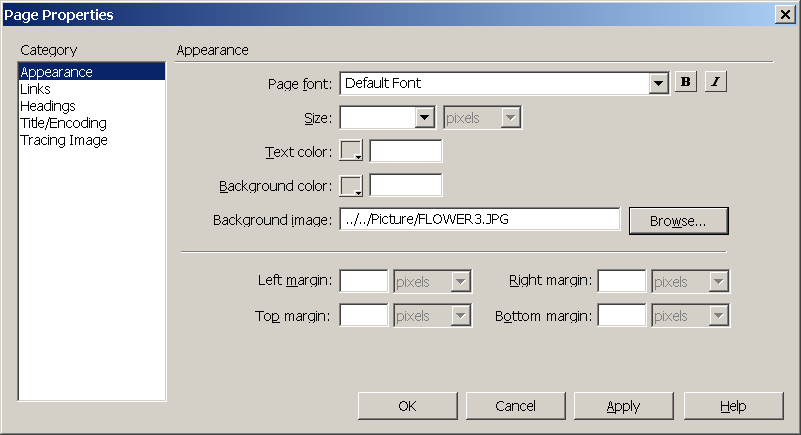Apply the page property changes

coord(624,406)
